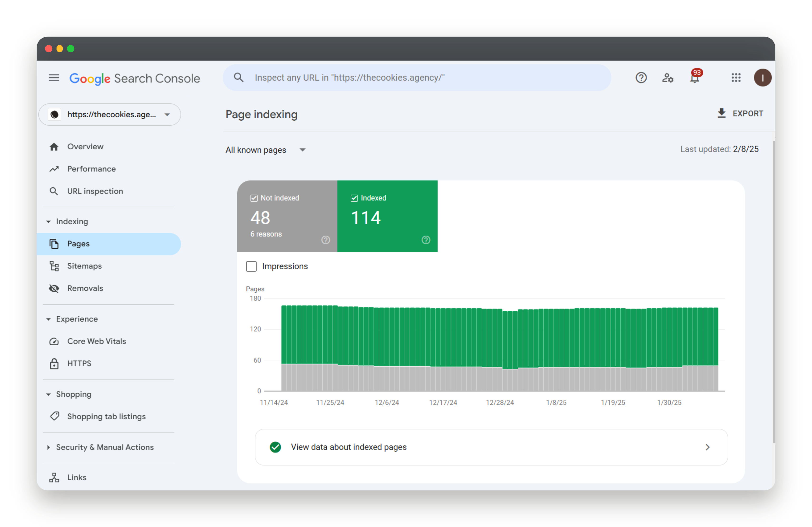Click the Export download icon
The width and height of the screenshot is (812, 527).
click(x=721, y=114)
